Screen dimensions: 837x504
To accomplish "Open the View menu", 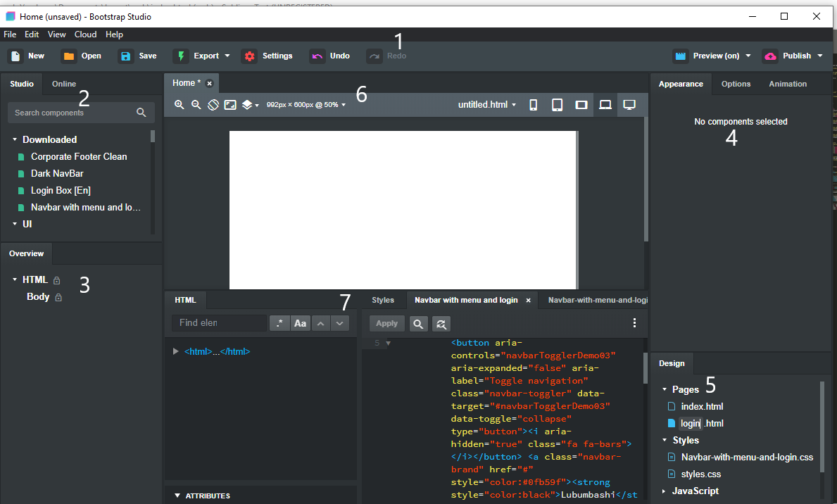I will pyautogui.click(x=56, y=34).
